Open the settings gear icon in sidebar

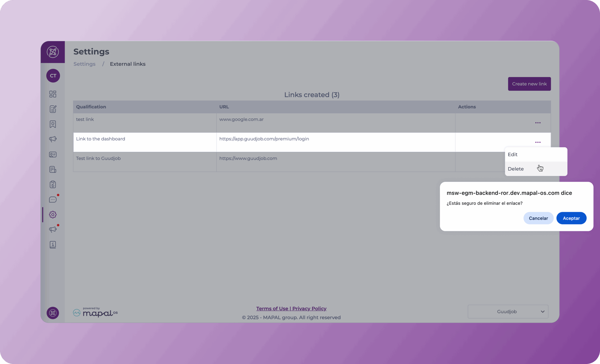pos(53,215)
